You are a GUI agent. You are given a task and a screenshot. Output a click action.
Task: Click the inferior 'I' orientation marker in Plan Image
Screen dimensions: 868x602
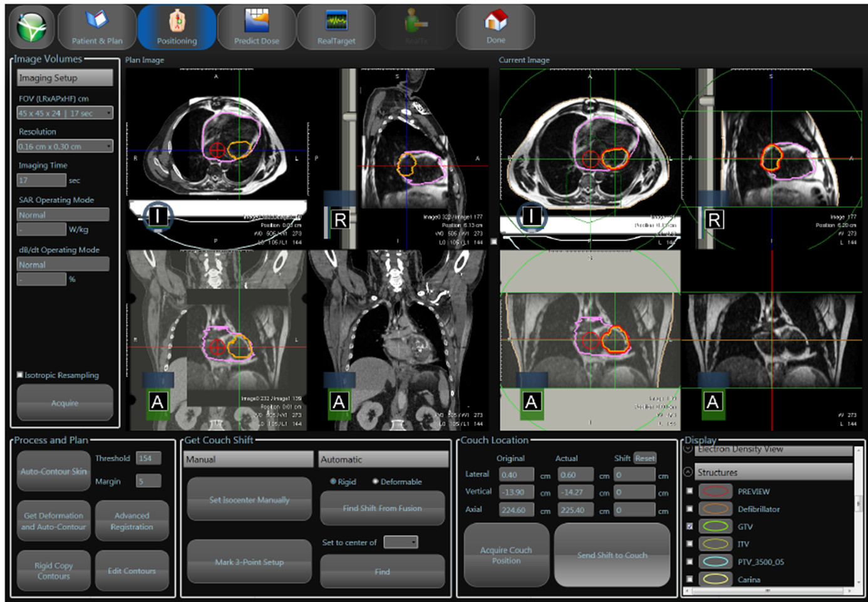[157, 217]
